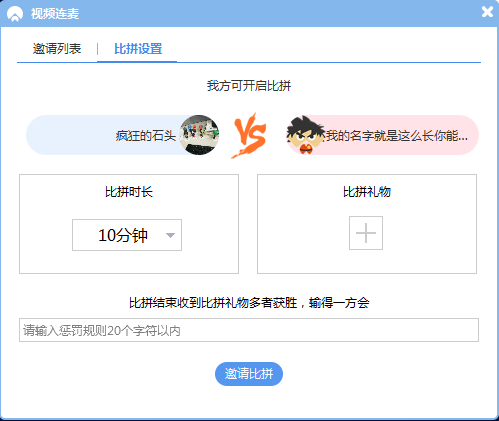Screen dimensions: 499x421
Task: Click the orange VS emblem
Action: click(x=249, y=136)
